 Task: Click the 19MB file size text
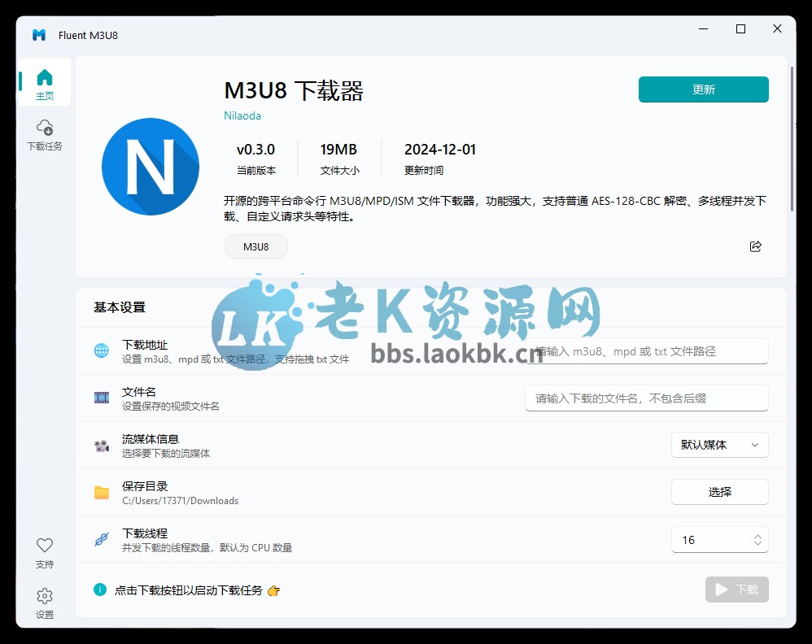(338, 150)
